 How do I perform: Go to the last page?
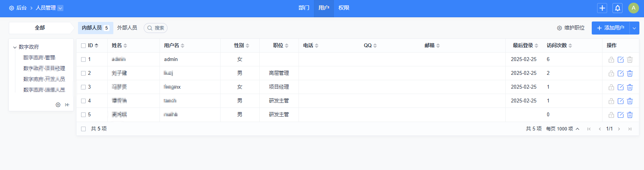click(630, 129)
